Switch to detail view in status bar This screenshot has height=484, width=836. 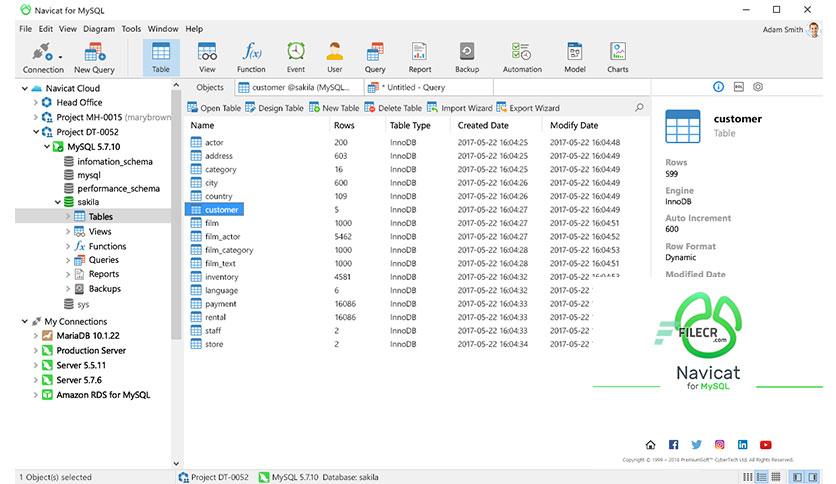(761, 477)
